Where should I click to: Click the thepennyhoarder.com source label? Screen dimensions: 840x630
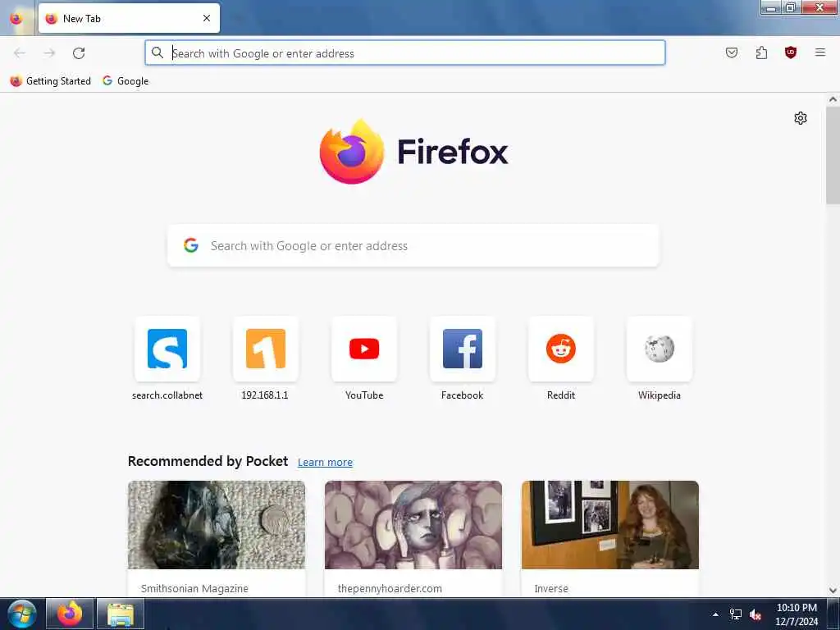(390, 588)
